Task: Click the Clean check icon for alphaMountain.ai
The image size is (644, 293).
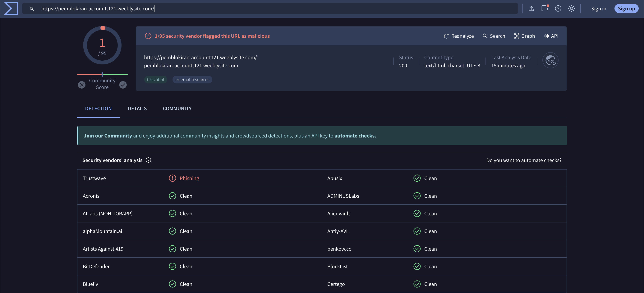Action: tap(172, 231)
